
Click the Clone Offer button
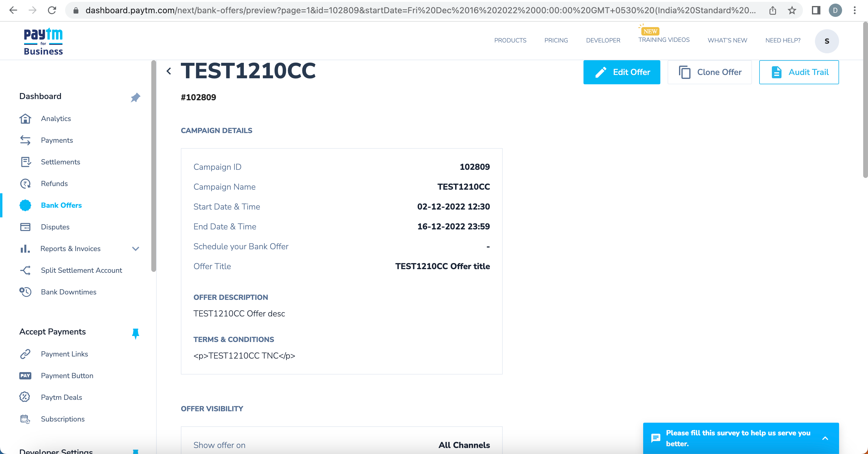click(709, 72)
